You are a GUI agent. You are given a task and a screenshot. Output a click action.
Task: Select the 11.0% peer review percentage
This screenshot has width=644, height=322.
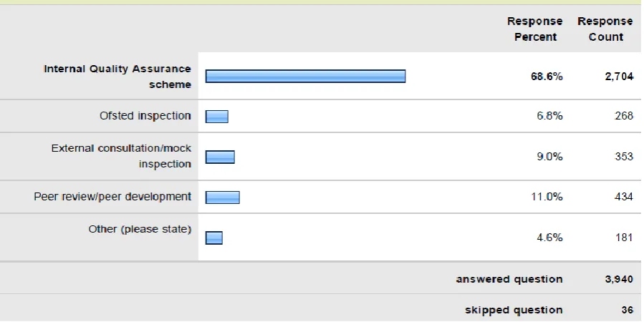pos(547,197)
